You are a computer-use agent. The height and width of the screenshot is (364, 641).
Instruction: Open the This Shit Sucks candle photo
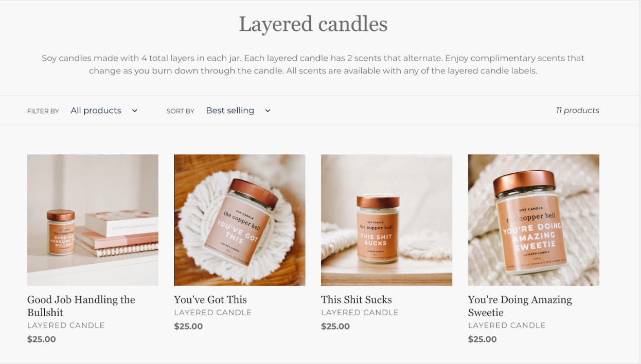(x=386, y=220)
